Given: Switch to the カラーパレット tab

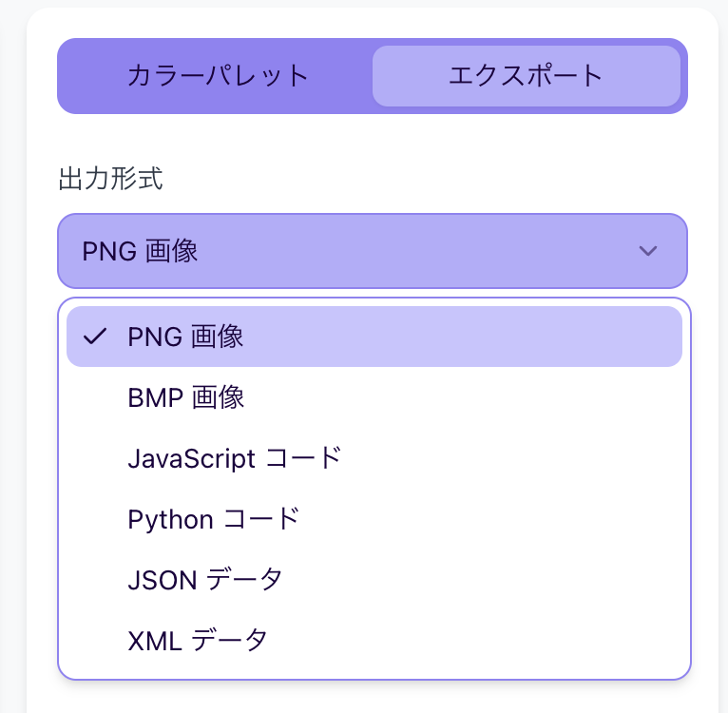Looking at the screenshot, I should coord(218,76).
